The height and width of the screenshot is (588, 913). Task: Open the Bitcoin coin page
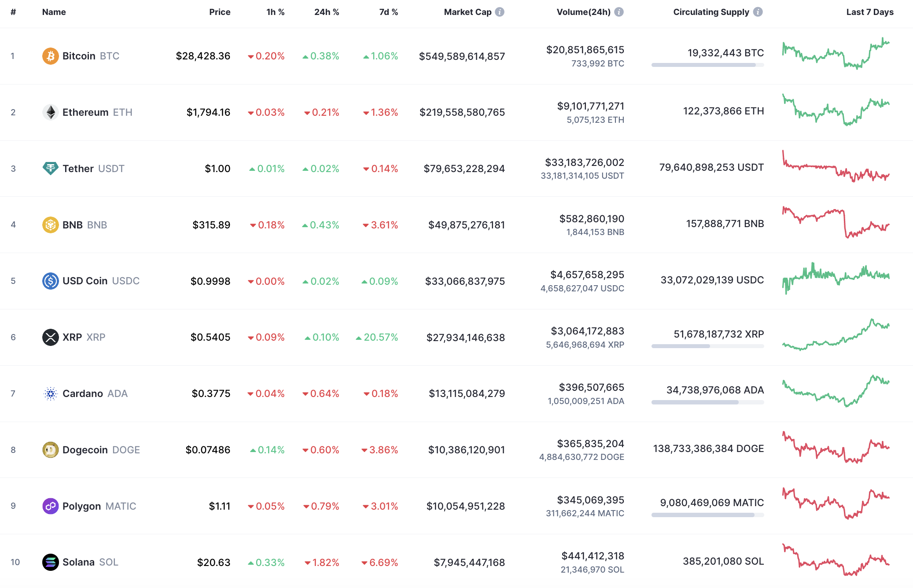78,56
